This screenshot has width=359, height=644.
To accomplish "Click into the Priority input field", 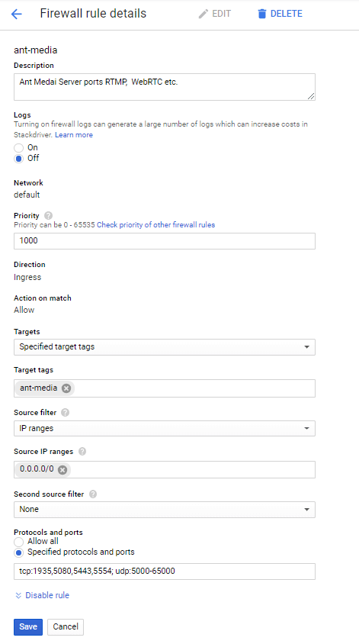I will tap(165, 241).
